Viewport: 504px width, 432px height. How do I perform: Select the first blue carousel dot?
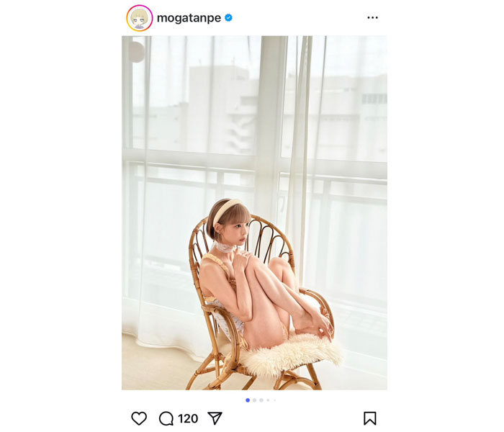tap(248, 400)
